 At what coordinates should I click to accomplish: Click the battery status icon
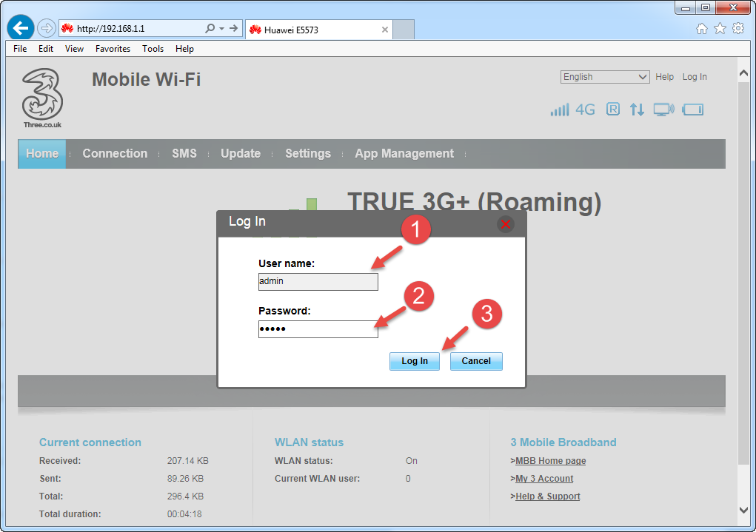click(x=693, y=110)
